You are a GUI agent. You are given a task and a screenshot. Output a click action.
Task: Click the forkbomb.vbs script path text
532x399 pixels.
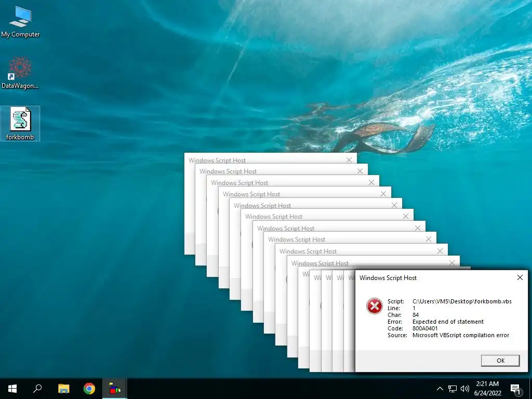click(x=462, y=301)
